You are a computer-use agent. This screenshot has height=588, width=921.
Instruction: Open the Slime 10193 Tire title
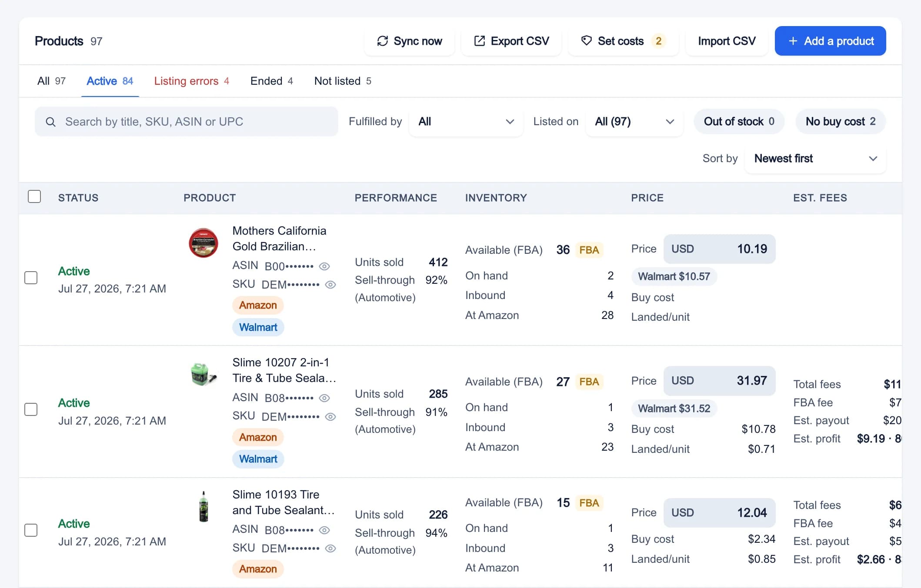[283, 502]
